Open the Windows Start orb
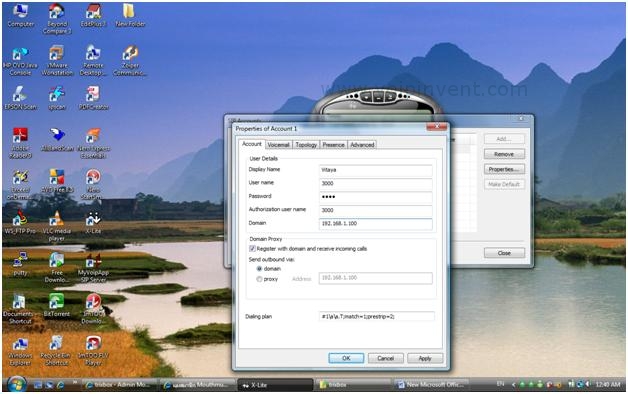Viewport: 628px width, 394px height. pyautogui.click(x=17, y=384)
